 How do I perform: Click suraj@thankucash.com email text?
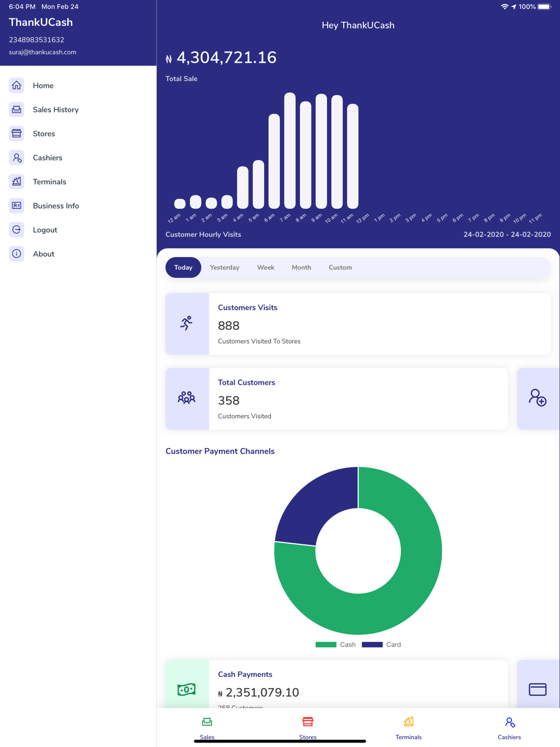click(x=43, y=52)
